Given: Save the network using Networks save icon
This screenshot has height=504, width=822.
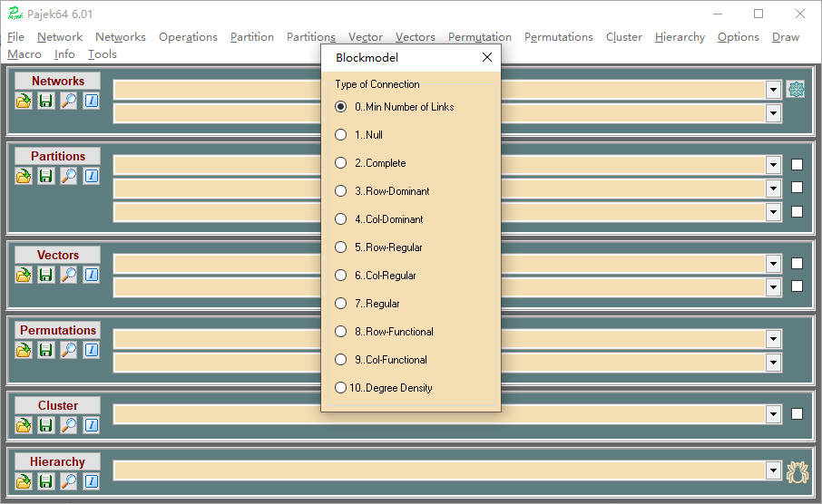Looking at the screenshot, I should 46,101.
